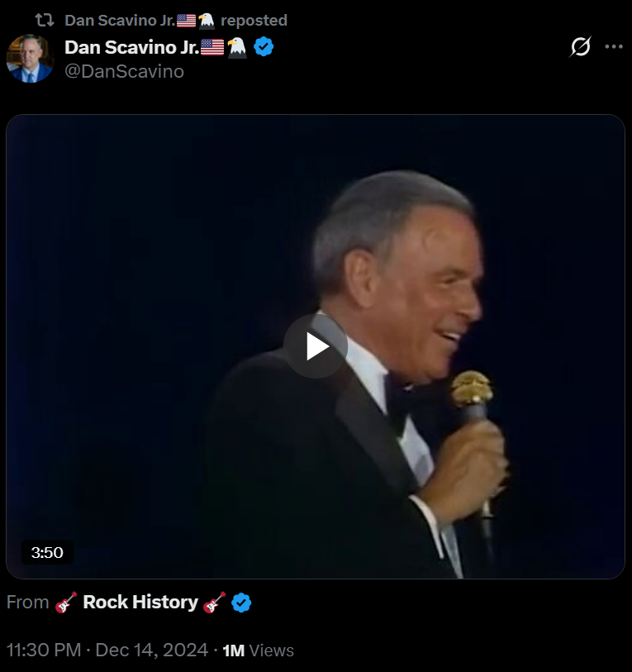The height and width of the screenshot is (672, 632).
Task: Click the guitar emoji before Rock History
Action: [66, 603]
